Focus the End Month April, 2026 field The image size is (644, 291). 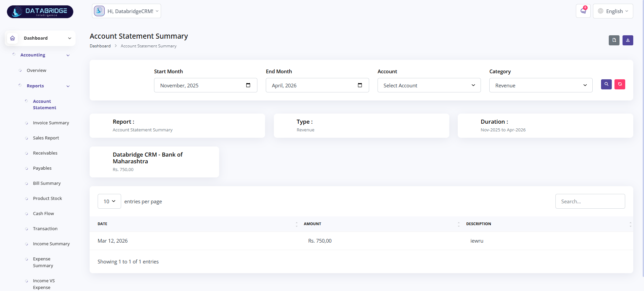[317, 85]
